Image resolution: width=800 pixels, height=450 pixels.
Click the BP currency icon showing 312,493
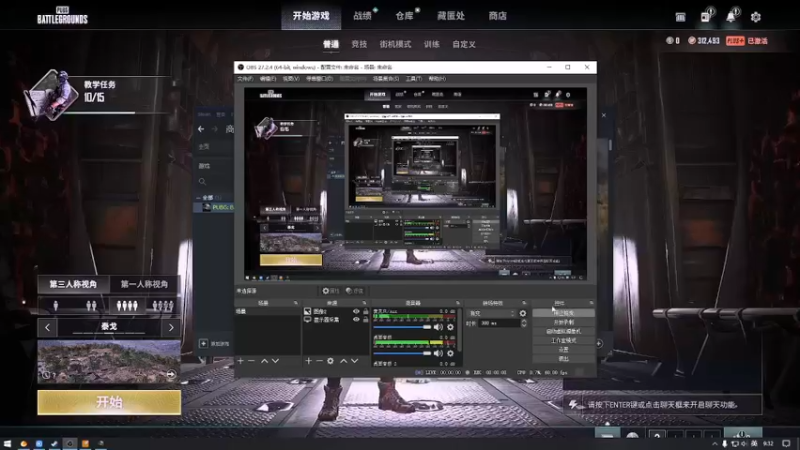pos(692,40)
